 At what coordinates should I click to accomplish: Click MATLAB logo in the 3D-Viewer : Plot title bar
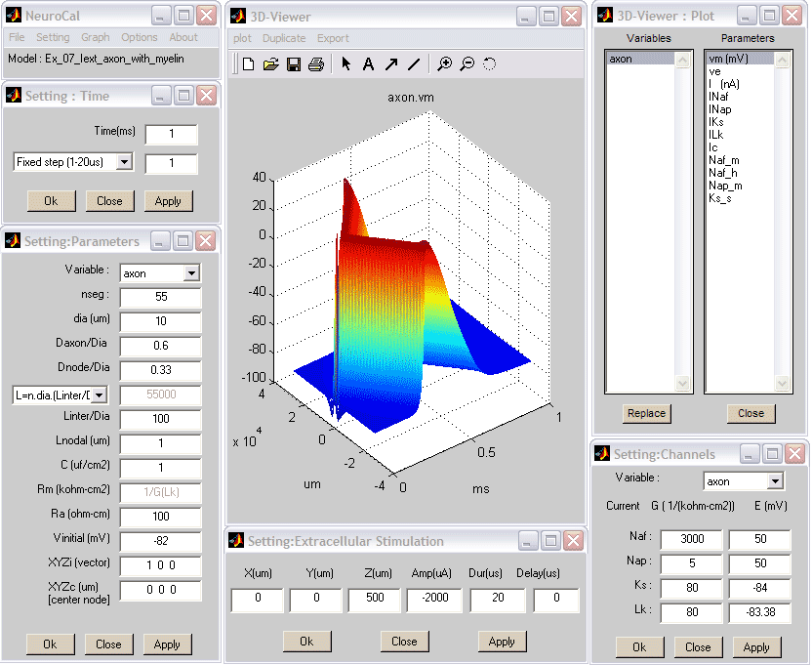click(605, 16)
